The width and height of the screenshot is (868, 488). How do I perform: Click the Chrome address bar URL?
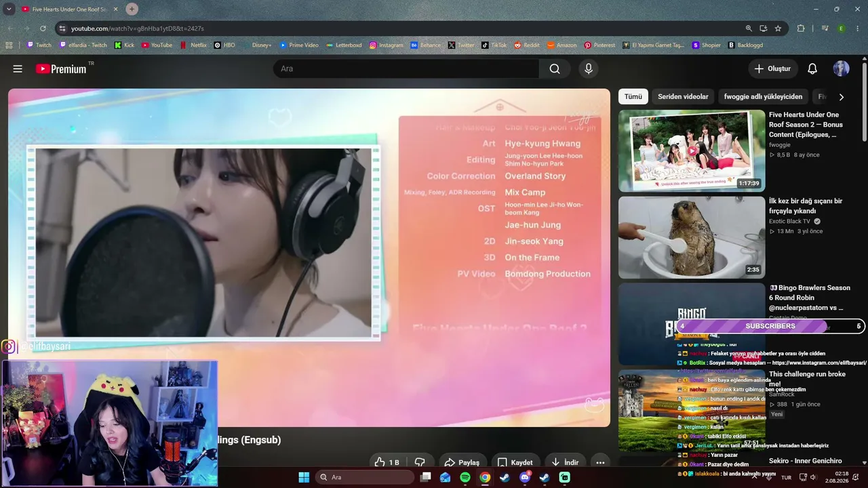[138, 28]
